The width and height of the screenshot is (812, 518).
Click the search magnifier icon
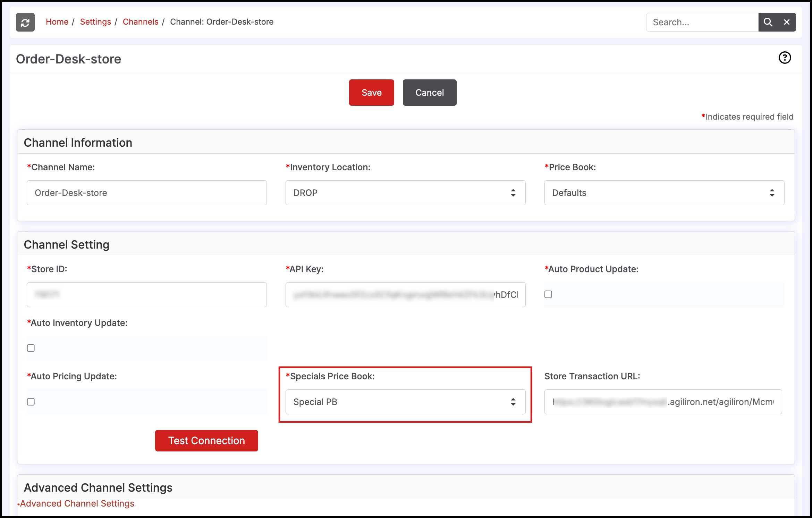click(768, 22)
